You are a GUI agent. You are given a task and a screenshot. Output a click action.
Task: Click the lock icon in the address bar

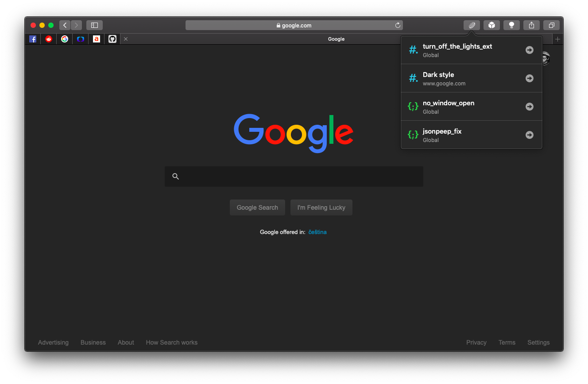279,25
